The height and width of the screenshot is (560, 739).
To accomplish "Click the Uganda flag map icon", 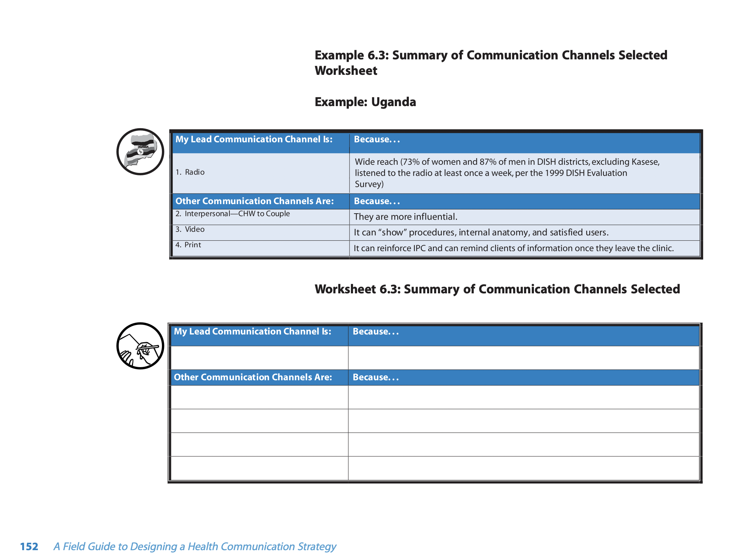I will click(140, 152).
